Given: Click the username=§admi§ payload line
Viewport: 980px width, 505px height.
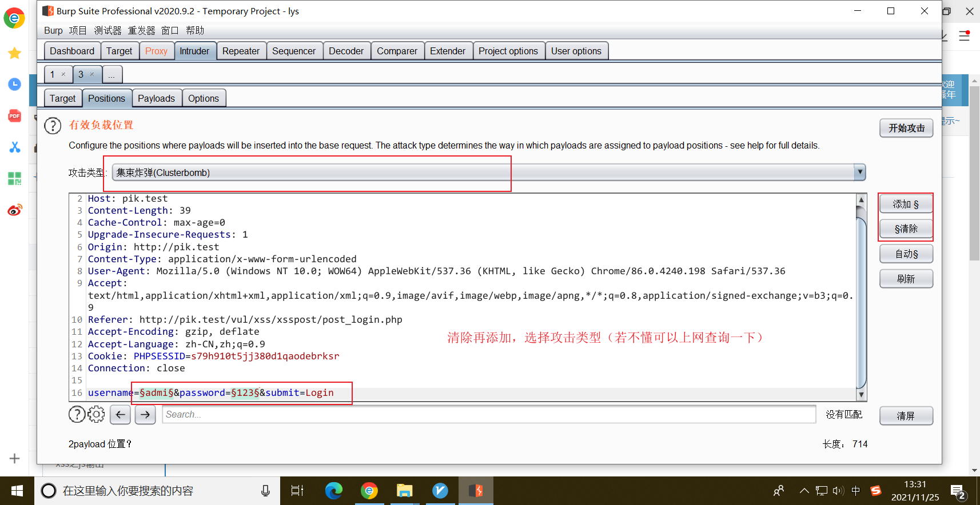Looking at the screenshot, I should [210, 392].
